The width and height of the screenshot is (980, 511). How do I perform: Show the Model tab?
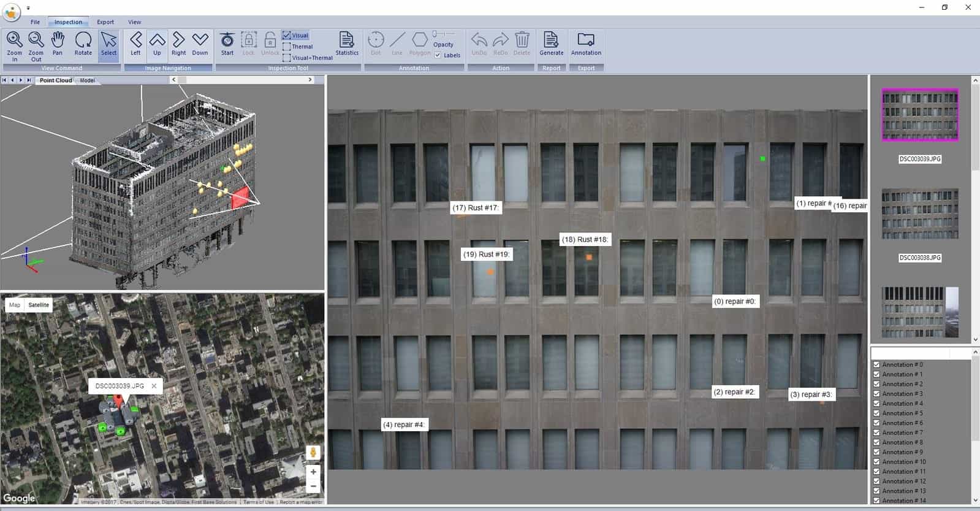(88, 80)
